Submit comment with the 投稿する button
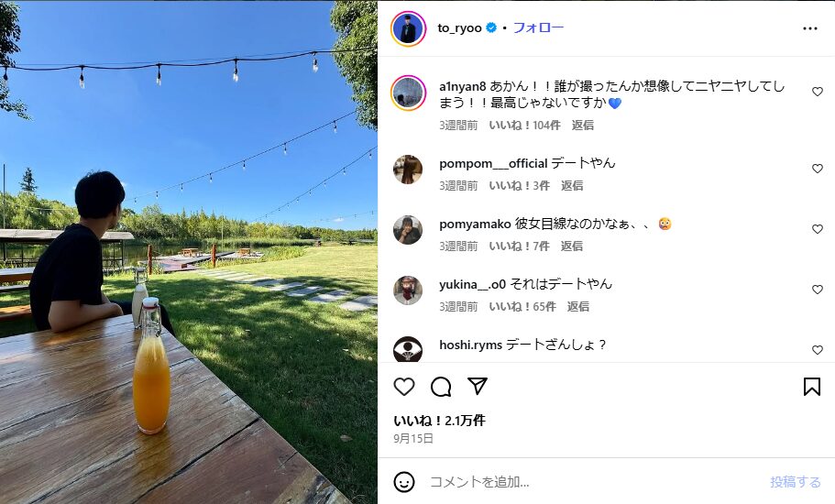Screen dimensions: 835x504 click(x=795, y=482)
